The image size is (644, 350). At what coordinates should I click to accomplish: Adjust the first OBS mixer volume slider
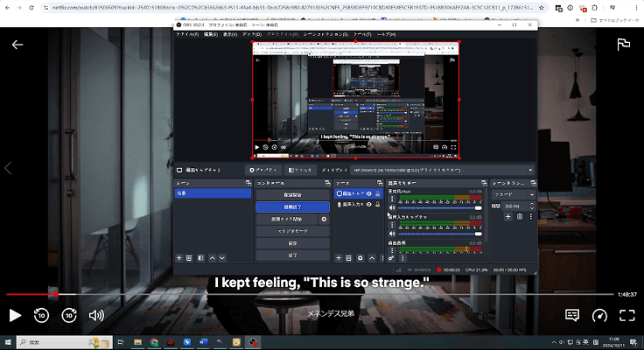tap(440, 208)
